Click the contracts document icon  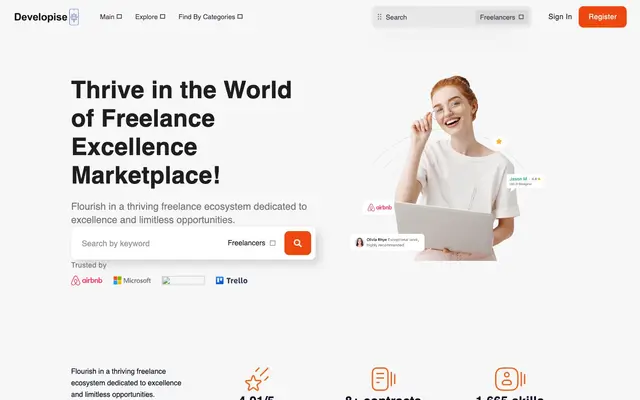(x=383, y=379)
